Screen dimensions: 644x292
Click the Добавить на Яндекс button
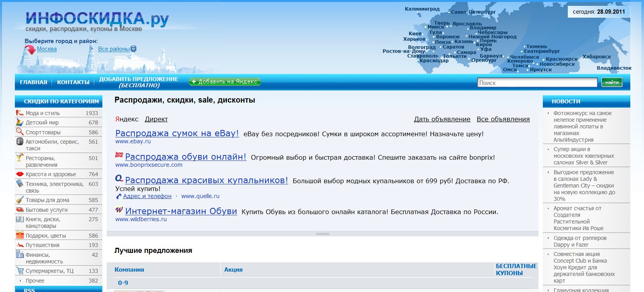click(x=225, y=81)
